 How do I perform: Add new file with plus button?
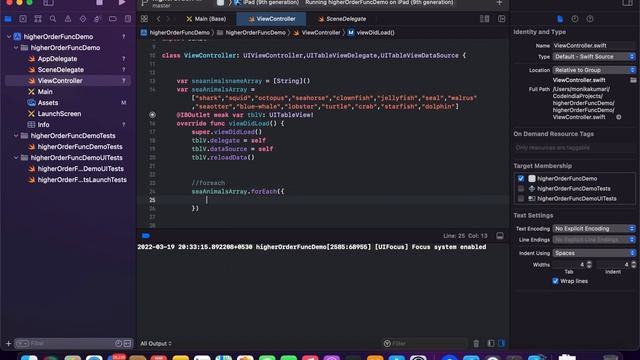8,344
